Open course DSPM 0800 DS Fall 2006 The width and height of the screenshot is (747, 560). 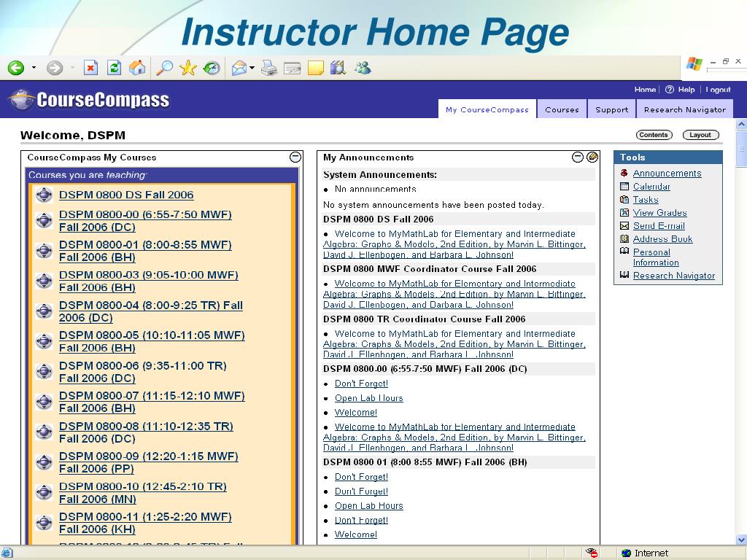pos(126,195)
